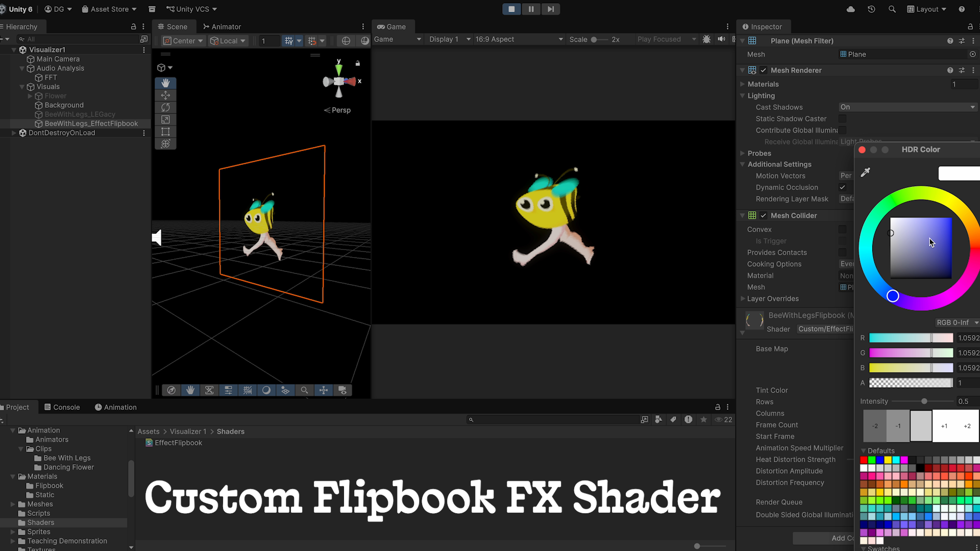The height and width of the screenshot is (551, 980).
Task: Click the Asset Store button
Action: click(x=109, y=9)
